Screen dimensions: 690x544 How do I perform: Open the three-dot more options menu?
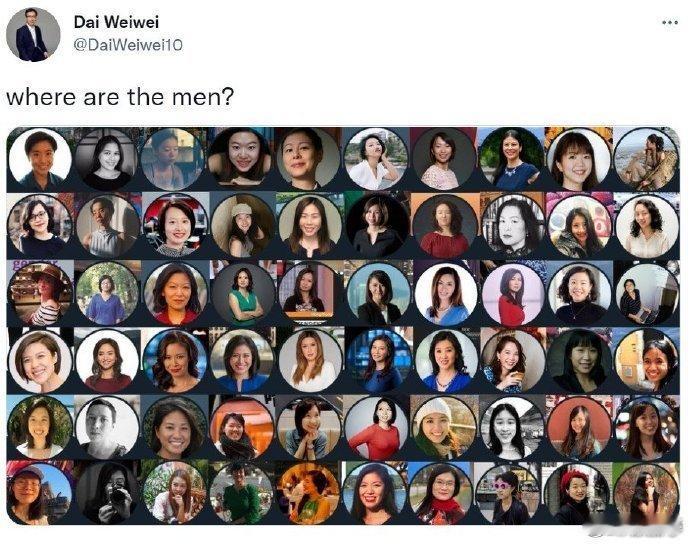670,22
